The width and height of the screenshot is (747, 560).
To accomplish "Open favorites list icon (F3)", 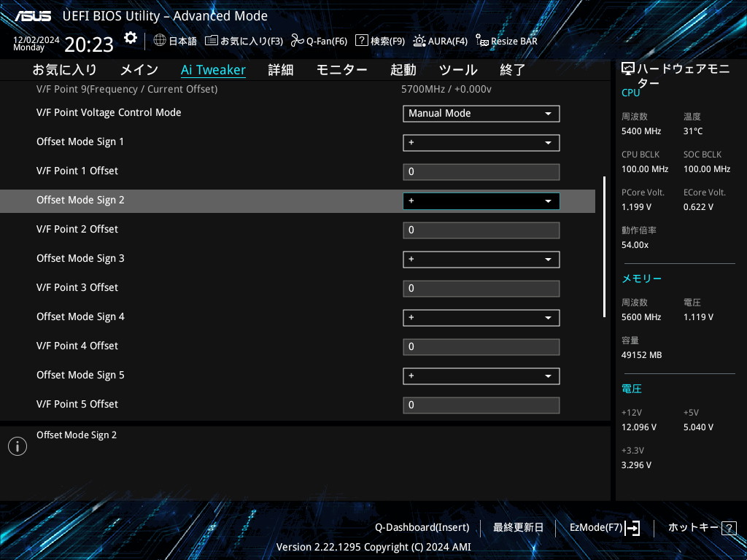I will (212, 41).
